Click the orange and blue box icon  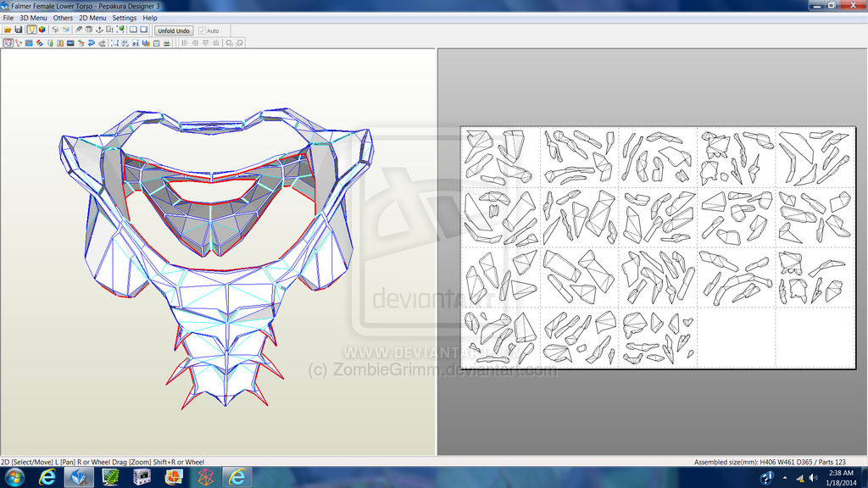pyautogui.click(x=66, y=30)
